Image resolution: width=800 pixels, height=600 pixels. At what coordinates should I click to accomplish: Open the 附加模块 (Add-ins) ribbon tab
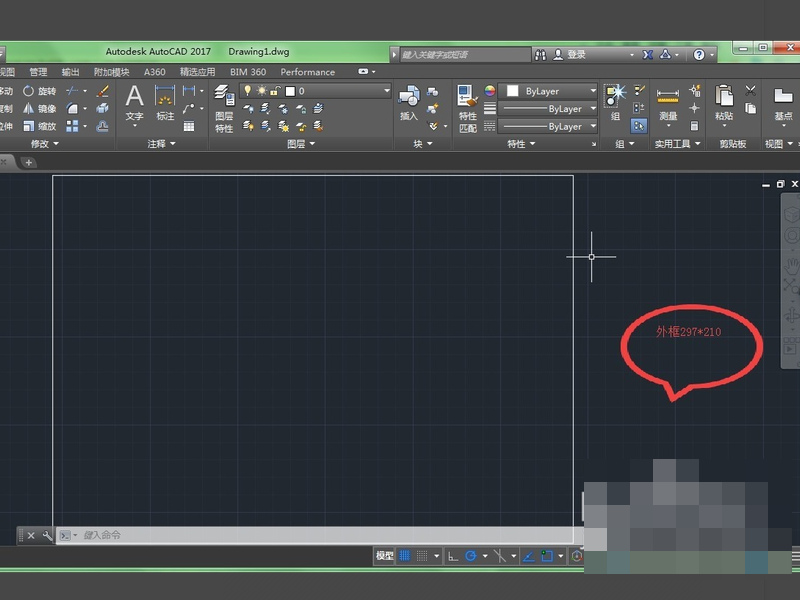pos(112,72)
